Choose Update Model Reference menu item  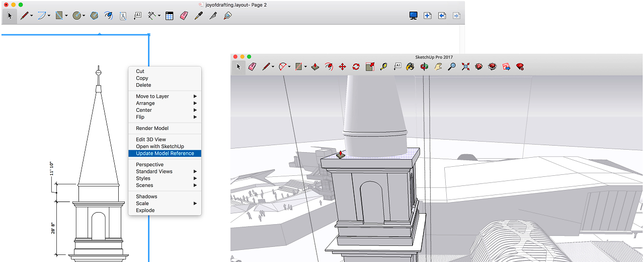click(165, 153)
